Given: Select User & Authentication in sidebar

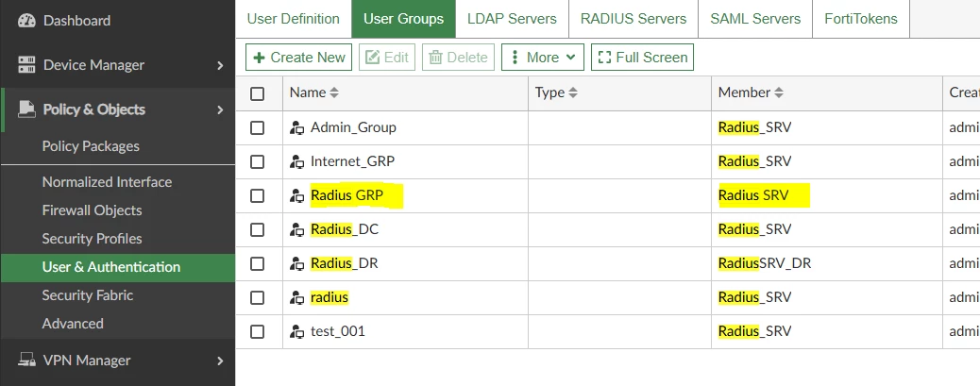Looking at the screenshot, I should tap(117, 267).
